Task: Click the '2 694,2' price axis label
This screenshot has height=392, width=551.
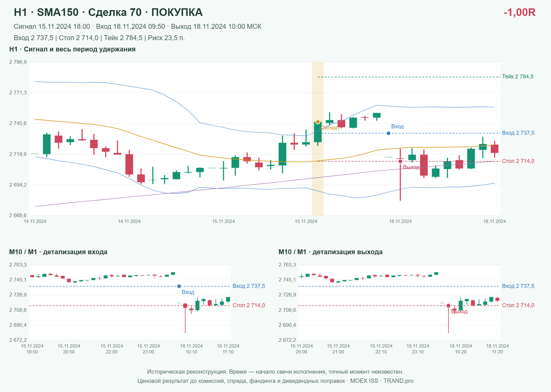Action: click(x=18, y=185)
